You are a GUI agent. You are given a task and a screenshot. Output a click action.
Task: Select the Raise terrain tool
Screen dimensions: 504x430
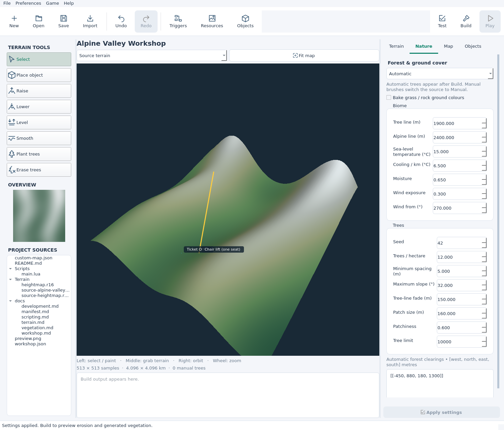(x=39, y=91)
